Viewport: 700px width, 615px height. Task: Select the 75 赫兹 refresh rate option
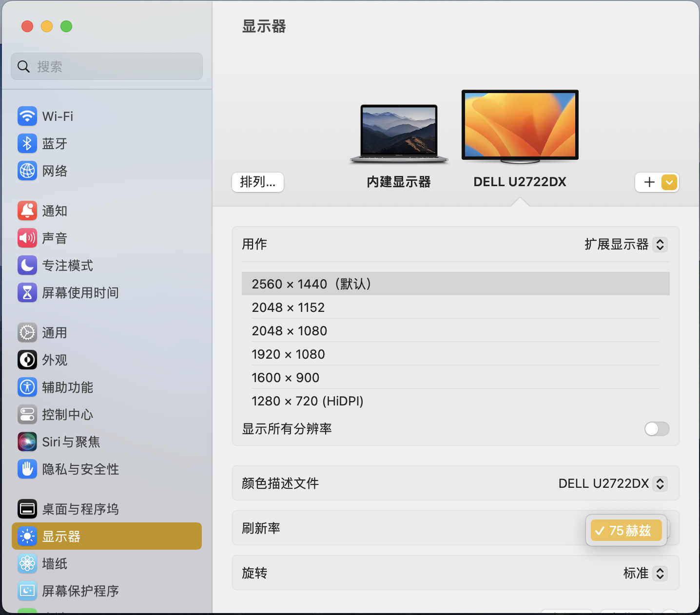626,530
